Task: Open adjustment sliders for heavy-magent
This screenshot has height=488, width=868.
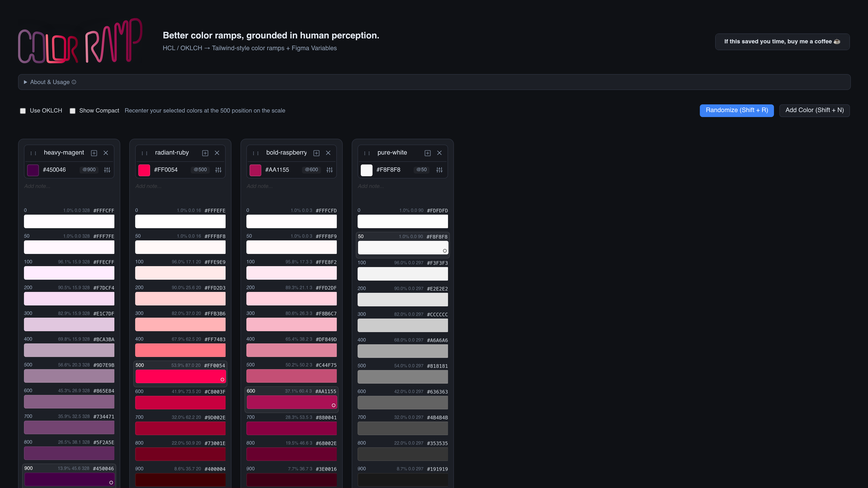Action: [x=107, y=170]
